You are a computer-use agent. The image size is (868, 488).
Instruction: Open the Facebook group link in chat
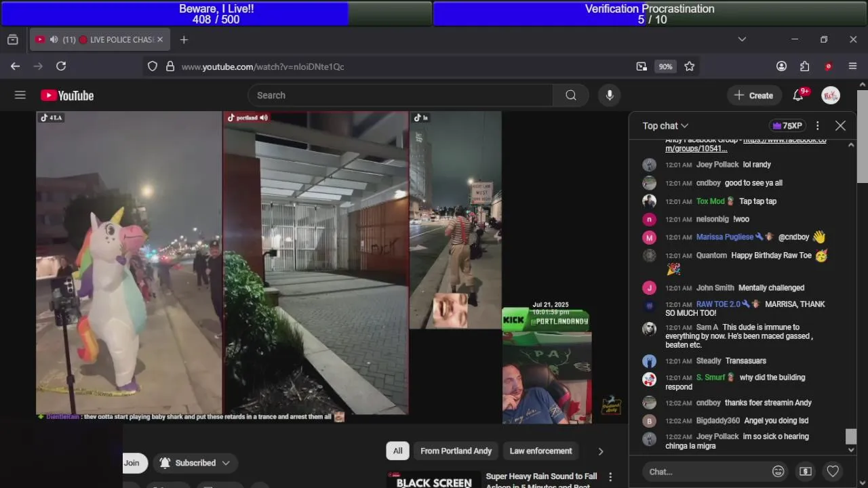(x=746, y=144)
